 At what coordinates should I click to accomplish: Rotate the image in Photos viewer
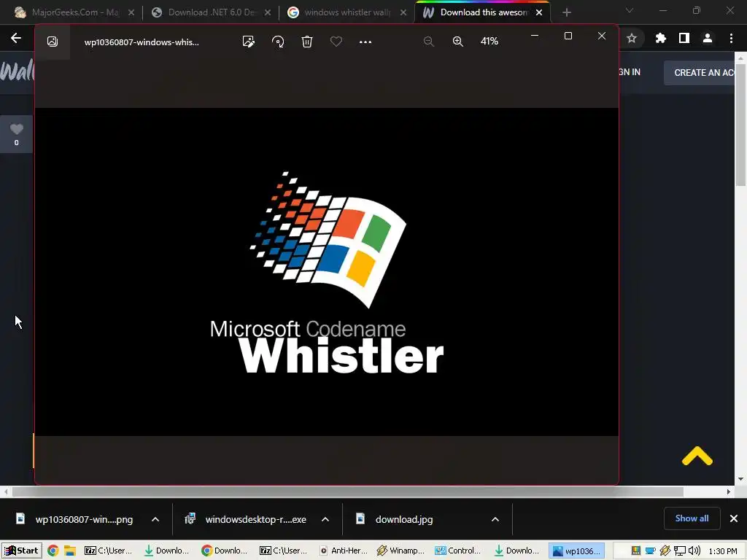tap(278, 42)
